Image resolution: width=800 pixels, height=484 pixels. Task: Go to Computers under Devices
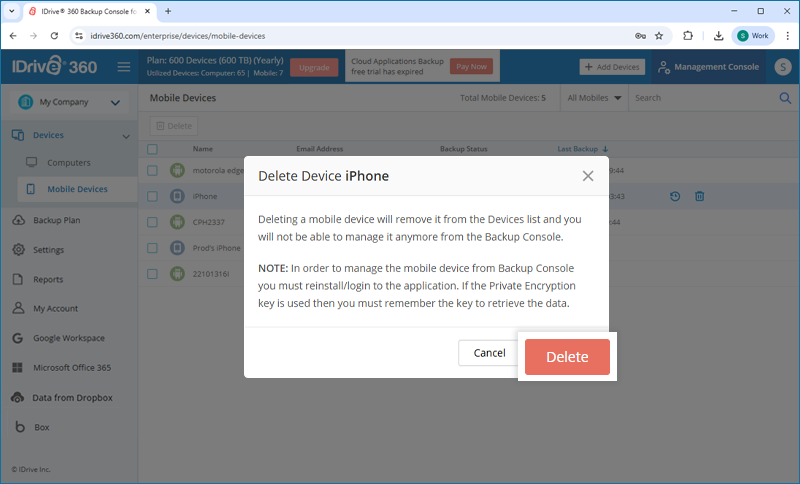(68, 163)
